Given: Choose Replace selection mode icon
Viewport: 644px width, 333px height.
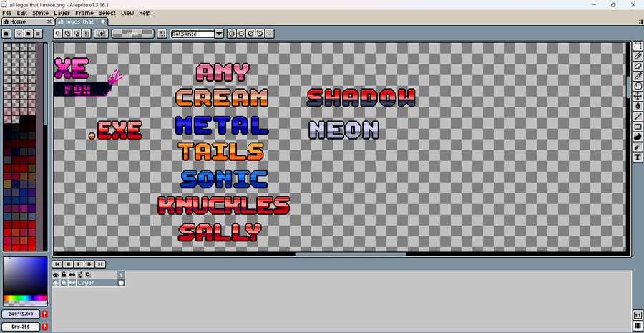Looking at the screenshot, I should (58, 33).
